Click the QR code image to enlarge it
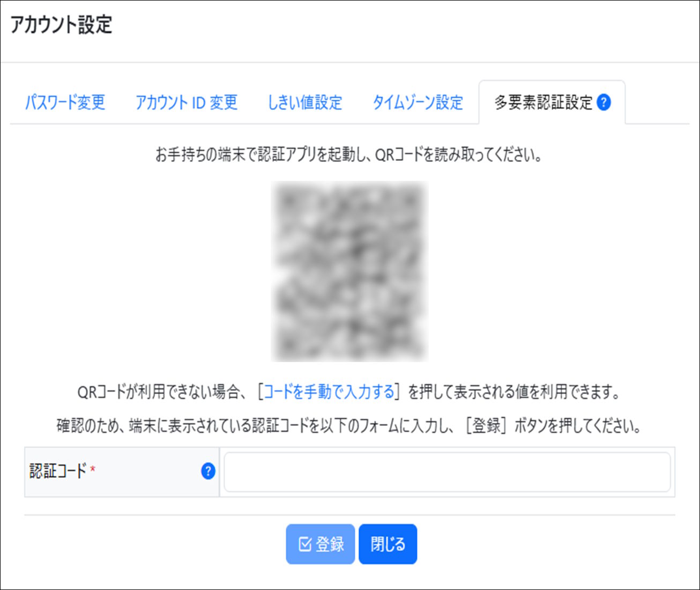Screen dimensions: 700x590 pos(350,271)
